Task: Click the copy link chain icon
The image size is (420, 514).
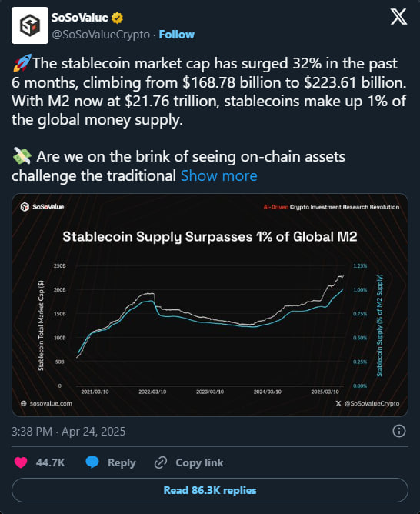Action: pos(161,462)
